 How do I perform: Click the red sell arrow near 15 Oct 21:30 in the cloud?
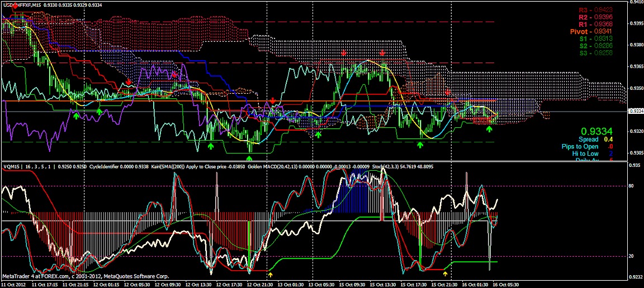coord(448,93)
